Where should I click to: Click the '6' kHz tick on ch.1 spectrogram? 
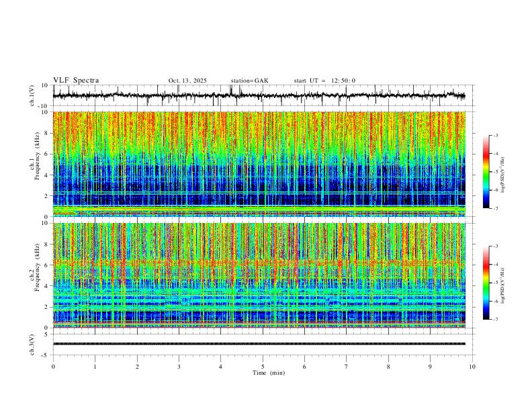coord(46,154)
